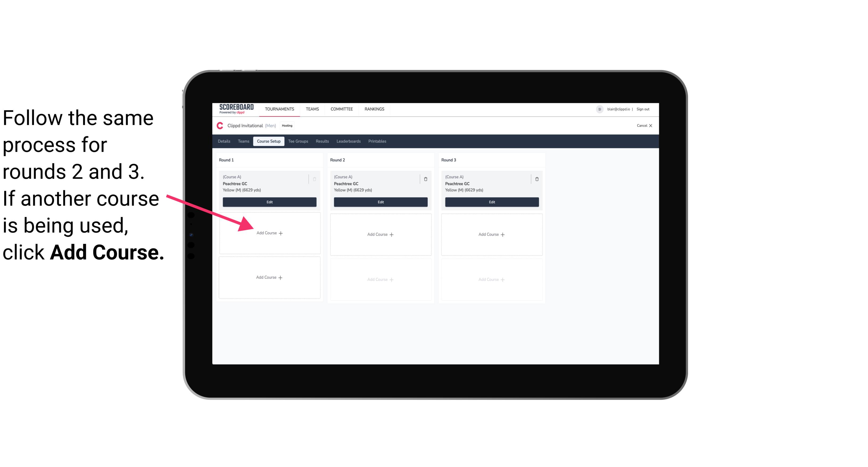Click the delete icon for Round 3 course

pyautogui.click(x=535, y=178)
